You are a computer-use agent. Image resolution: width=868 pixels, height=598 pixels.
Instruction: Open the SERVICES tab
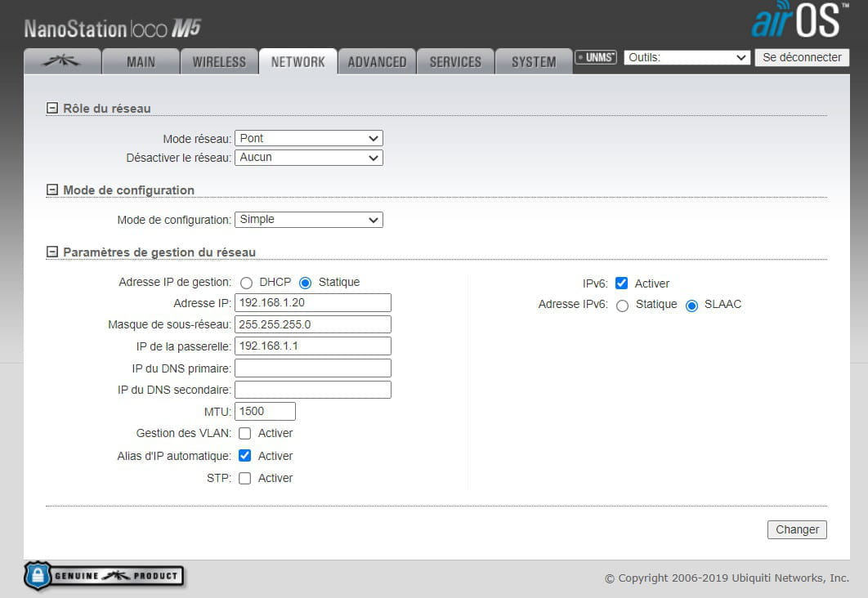coord(455,61)
